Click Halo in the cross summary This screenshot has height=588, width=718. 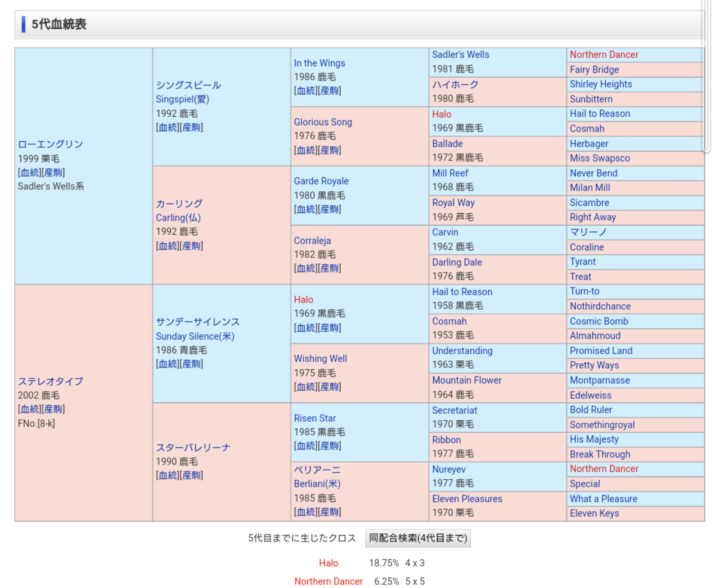click(x=328, y=563)
